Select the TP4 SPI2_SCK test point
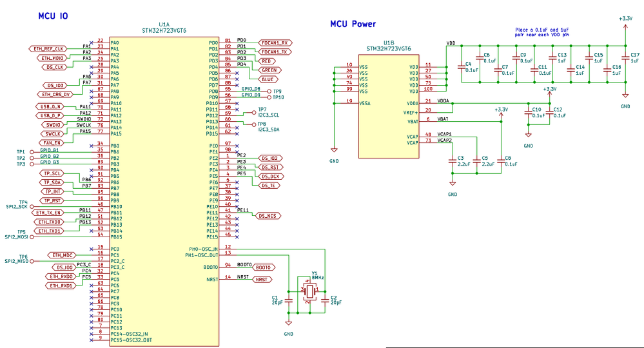Image resolution: width=644 pixels, height=348 pixels. click(32, 207)
